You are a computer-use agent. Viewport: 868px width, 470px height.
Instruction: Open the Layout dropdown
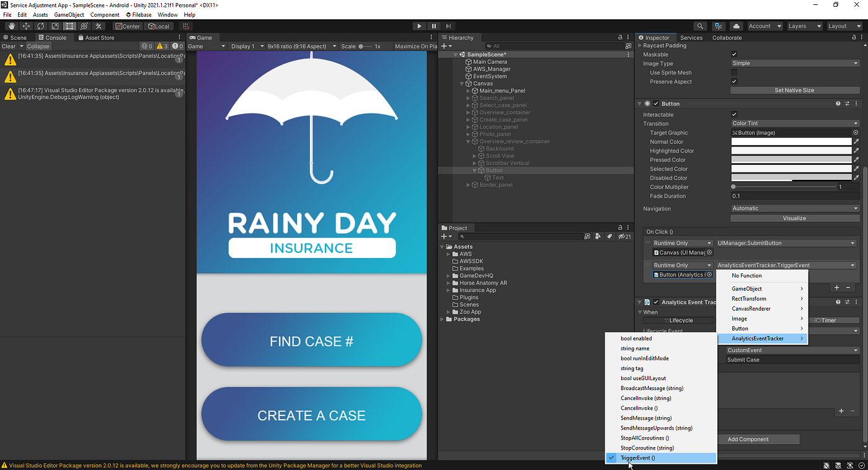click(x=844, y=26)
